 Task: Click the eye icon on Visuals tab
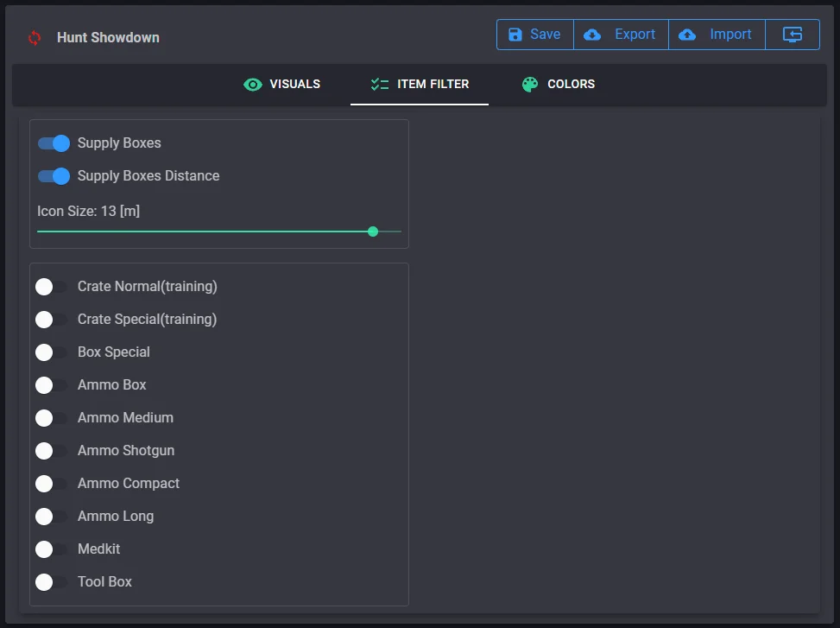[x=253, y=85]
